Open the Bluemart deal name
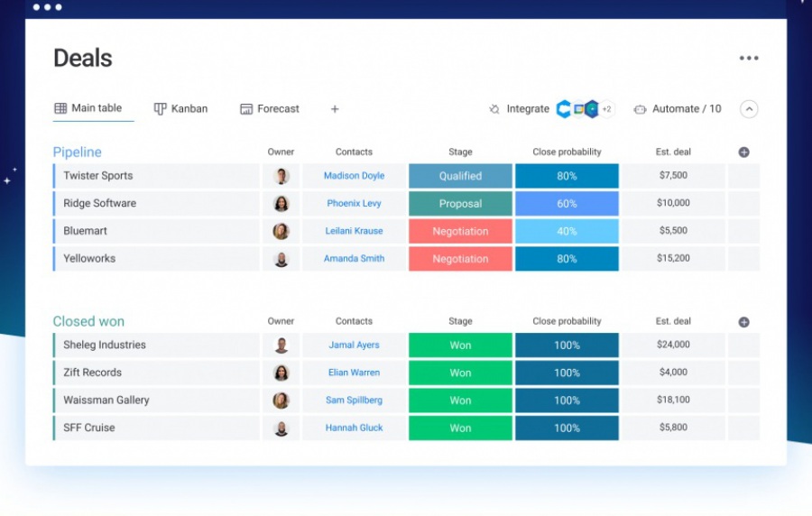The image size is (812, 516). (x=85, y=231)
